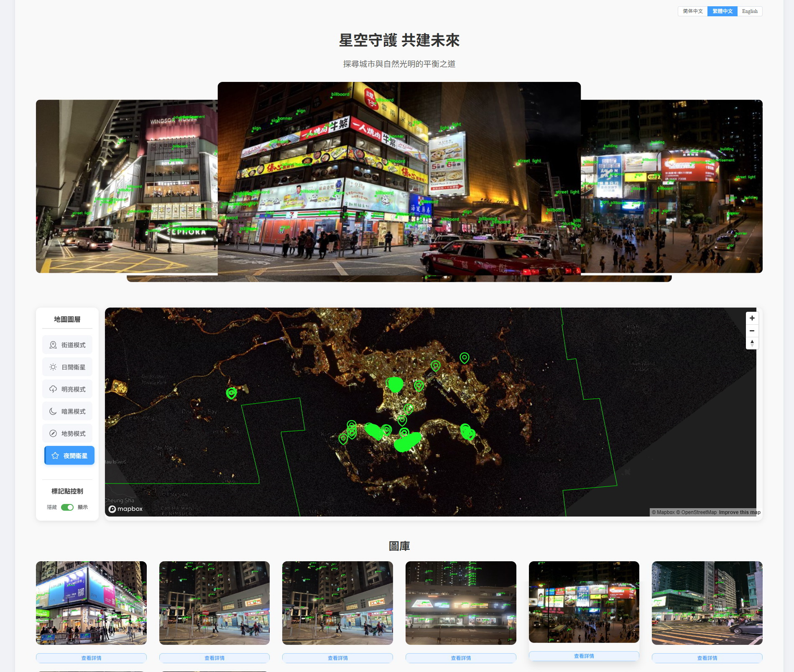Show the right carousel image of night crowd
This screenshot has width=794, height=672.
(671, 186)
